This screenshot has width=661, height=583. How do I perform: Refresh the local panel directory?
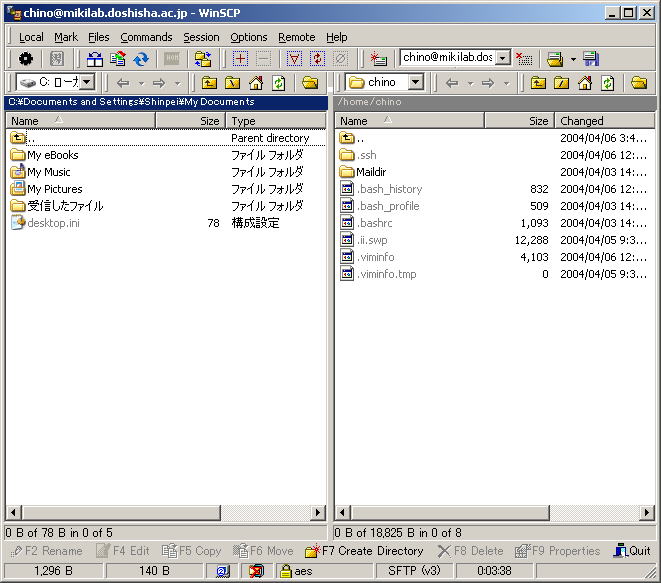[278, 83]
